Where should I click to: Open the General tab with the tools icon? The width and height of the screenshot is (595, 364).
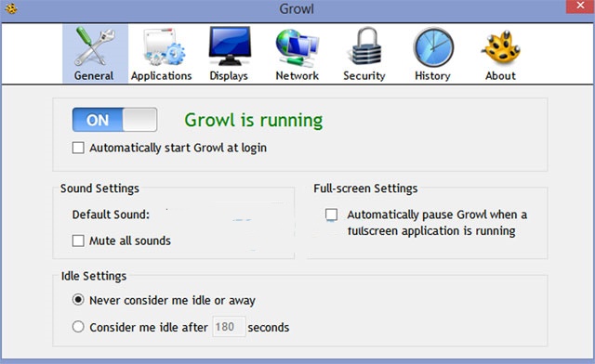tap(95, 54)
